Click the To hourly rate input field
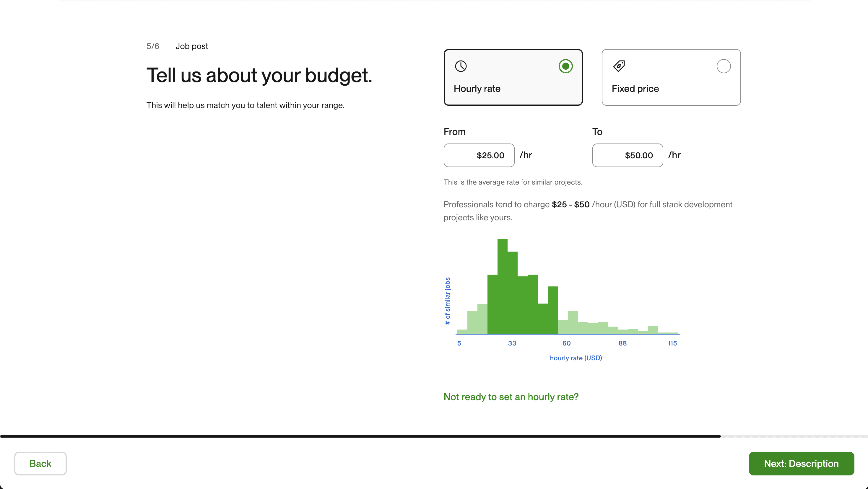868x489 pixels. point(628,155)
